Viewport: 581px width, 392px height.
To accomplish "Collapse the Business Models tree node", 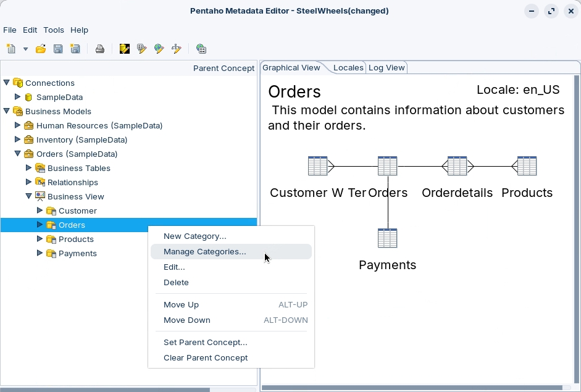I will click(x=7, y=111).
